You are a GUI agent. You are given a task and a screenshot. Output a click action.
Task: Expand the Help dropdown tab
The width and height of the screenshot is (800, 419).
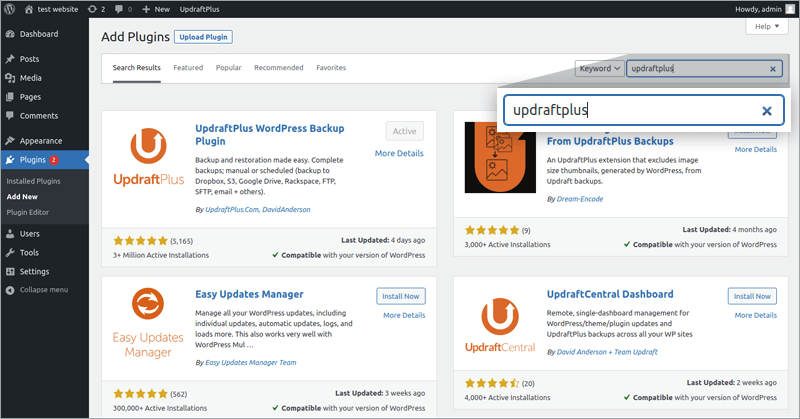767,27
